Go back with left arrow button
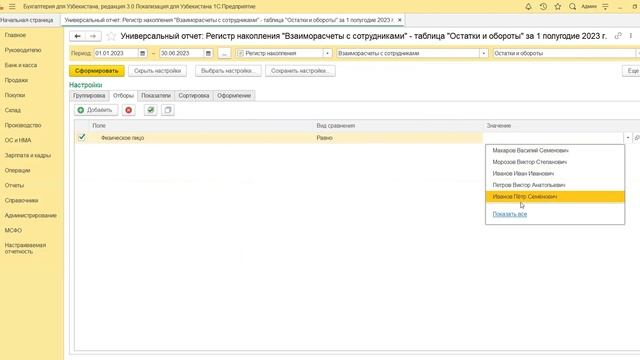640x360 pixels. coord(77,36)
